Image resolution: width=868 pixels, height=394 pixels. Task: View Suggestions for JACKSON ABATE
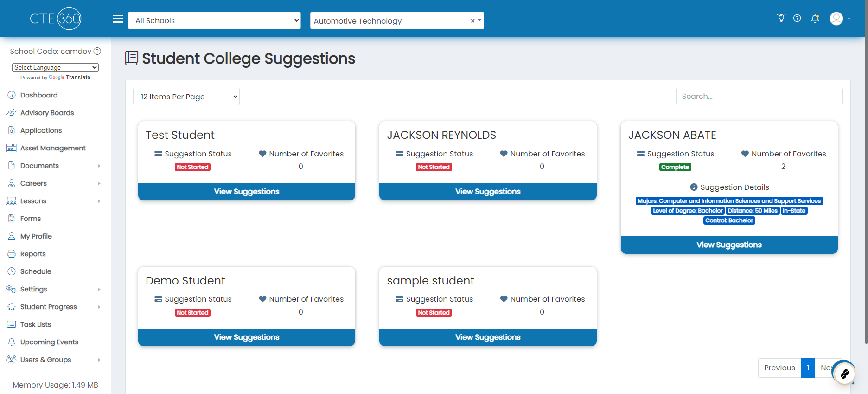(729, 245)
